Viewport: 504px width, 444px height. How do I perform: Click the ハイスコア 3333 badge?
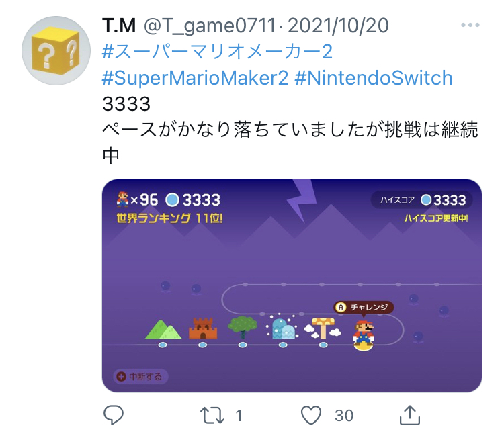click(x=422, y=199)
